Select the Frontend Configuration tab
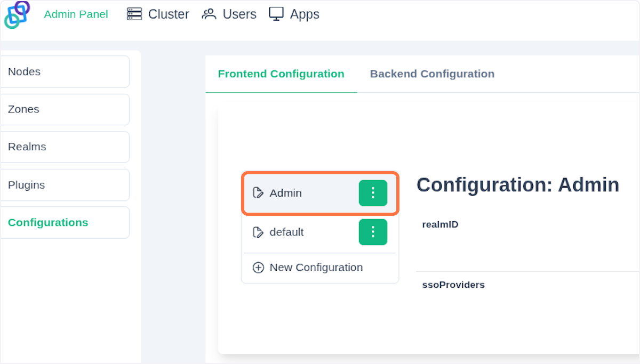 click(281, 74)
